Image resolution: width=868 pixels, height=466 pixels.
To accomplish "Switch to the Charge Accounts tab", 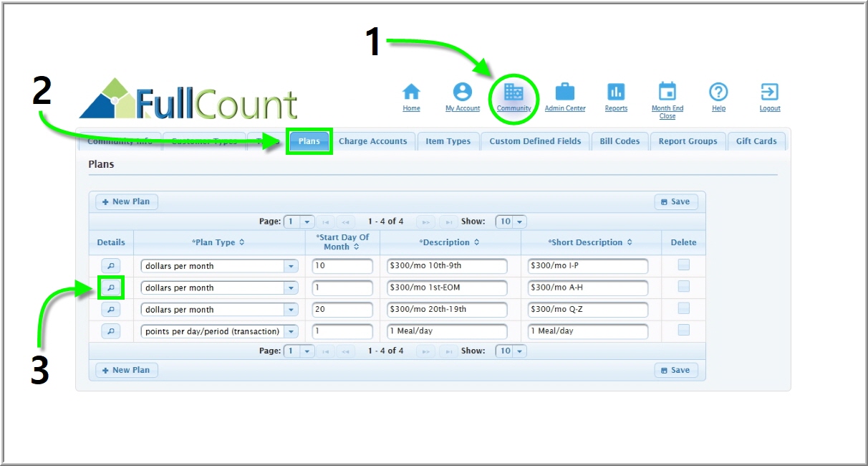I will click(x=372, y=141).
